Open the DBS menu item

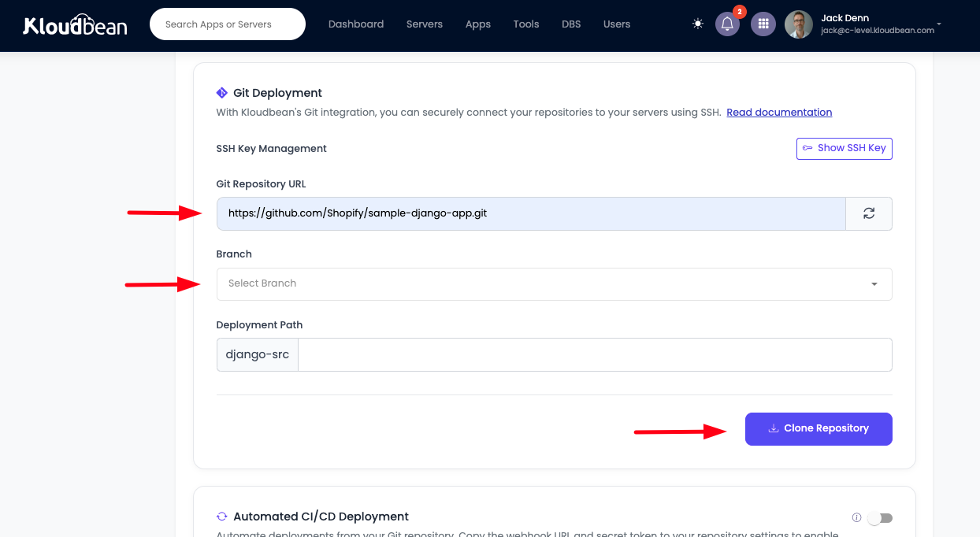[x=571, y=24]
